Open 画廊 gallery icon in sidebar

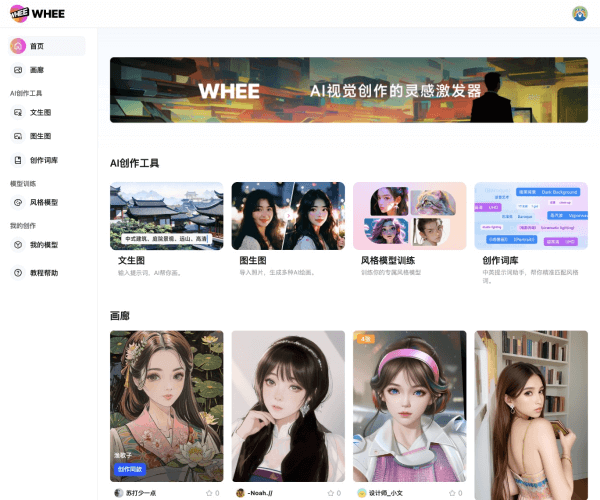18,70
